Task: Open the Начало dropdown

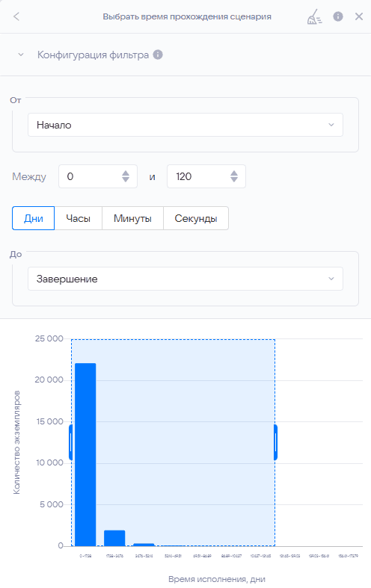Action: point(185,125)
